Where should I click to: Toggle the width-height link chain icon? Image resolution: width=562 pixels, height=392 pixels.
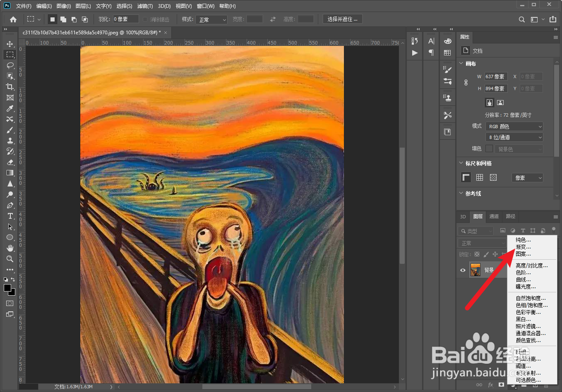click(x=466, y=82)
